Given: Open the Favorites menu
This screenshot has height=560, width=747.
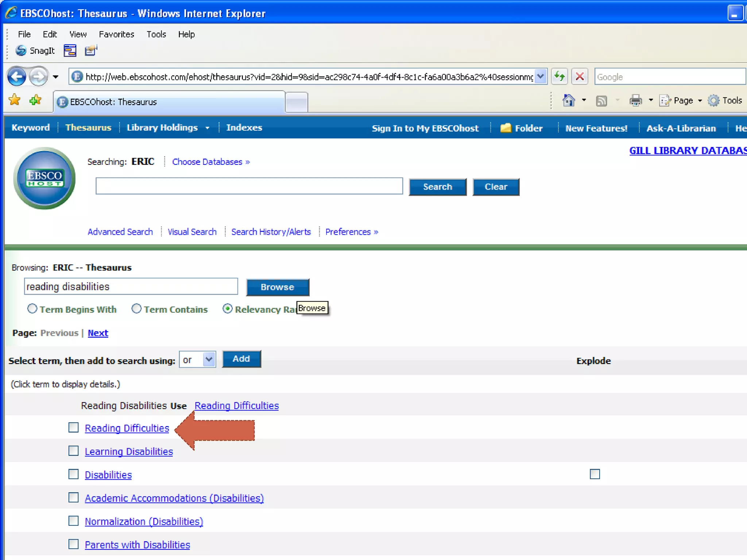Looking at the screenshot, I should [x=116, y=34].
